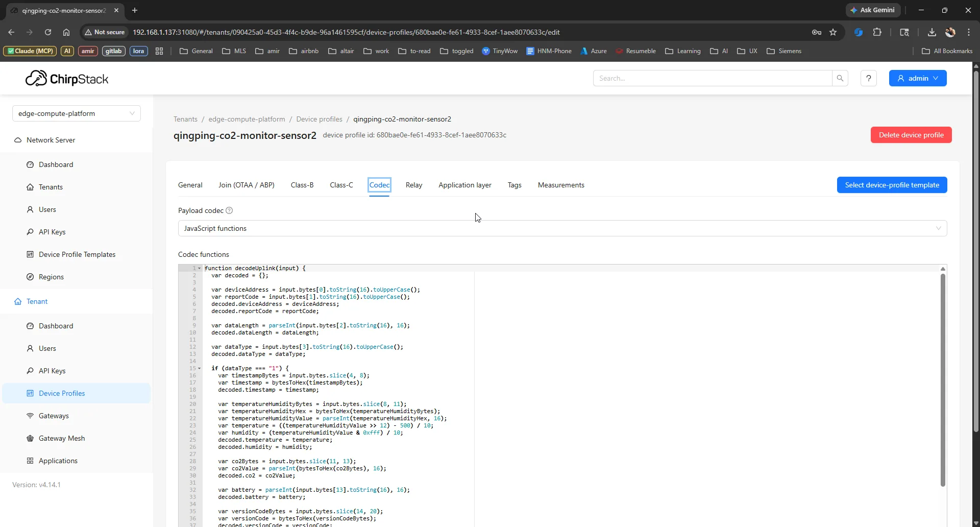
Task: Open browser downloads icon
Action: tap(932, 32)
